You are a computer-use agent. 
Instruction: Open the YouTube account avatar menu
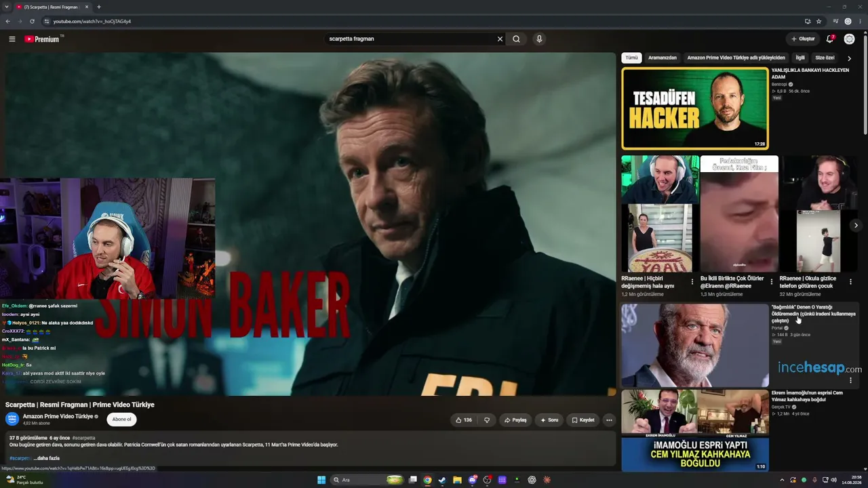(849, 39)
